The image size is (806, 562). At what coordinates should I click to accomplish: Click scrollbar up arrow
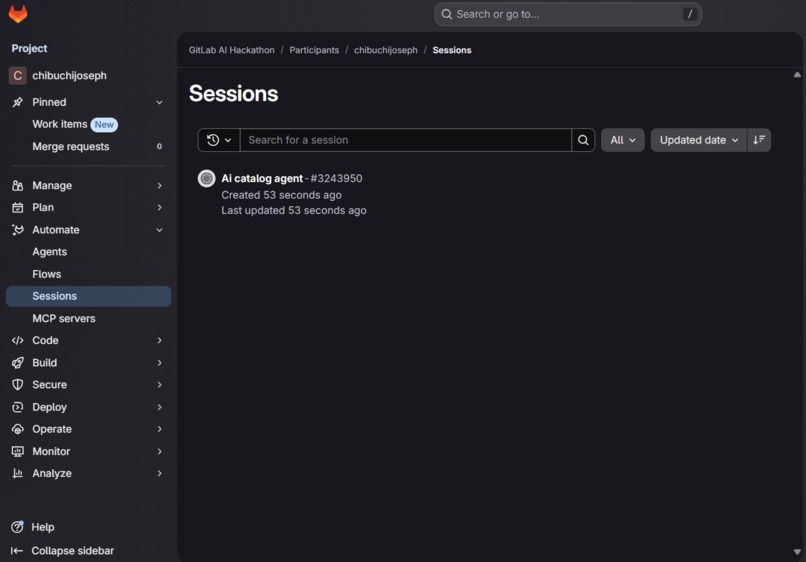point(797,75)
